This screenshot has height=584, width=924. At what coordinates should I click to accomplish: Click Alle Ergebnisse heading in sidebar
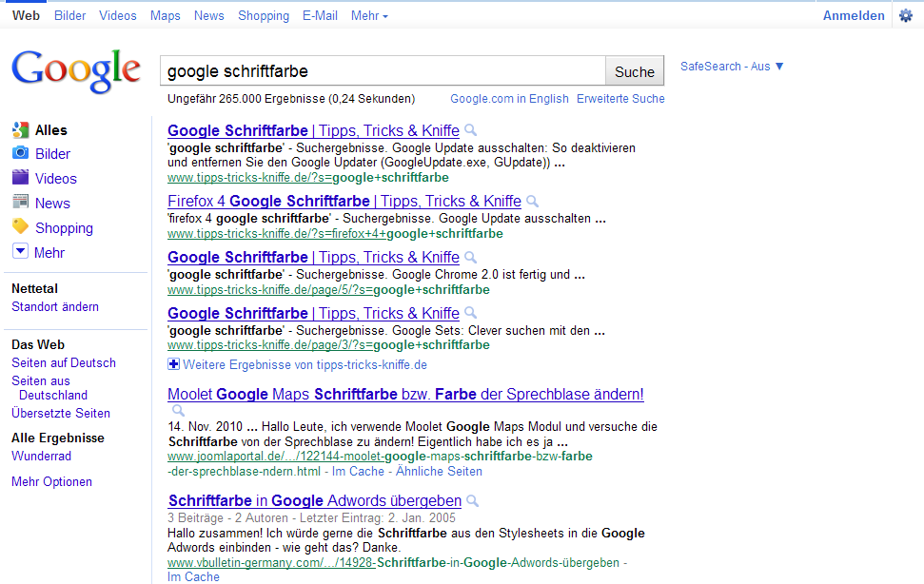(58, 438)
